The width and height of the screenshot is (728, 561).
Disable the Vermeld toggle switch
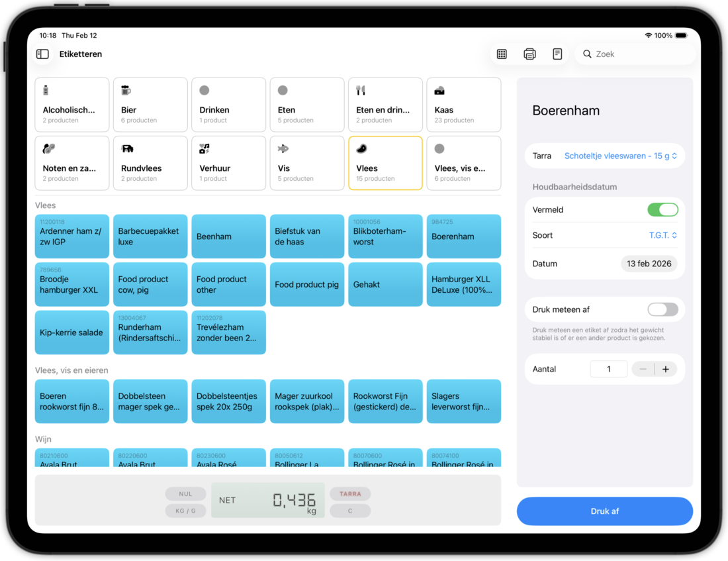(x=662, y=210)
